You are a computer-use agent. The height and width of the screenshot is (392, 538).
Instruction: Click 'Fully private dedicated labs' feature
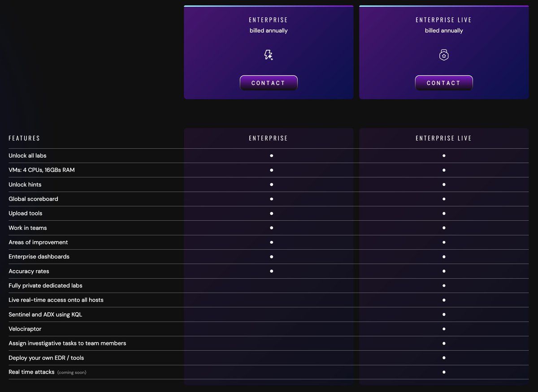pos(45,285)
